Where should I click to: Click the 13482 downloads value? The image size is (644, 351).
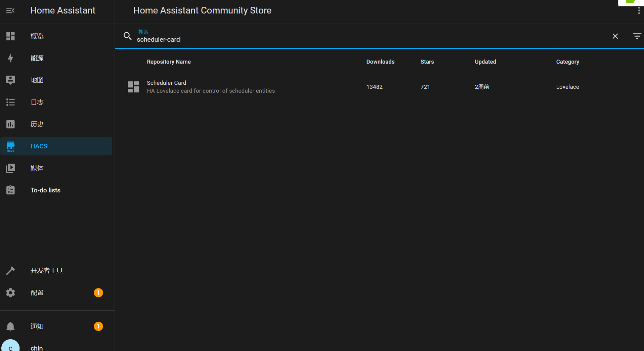[x=374, y=87]
